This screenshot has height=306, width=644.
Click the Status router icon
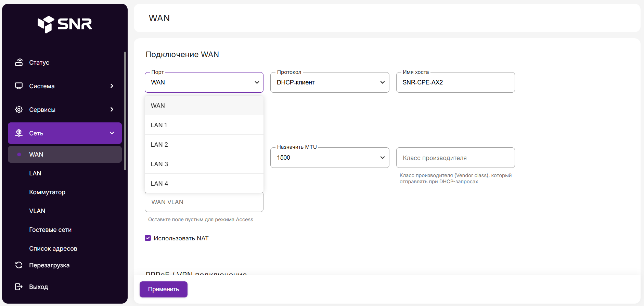pos(19,63)
